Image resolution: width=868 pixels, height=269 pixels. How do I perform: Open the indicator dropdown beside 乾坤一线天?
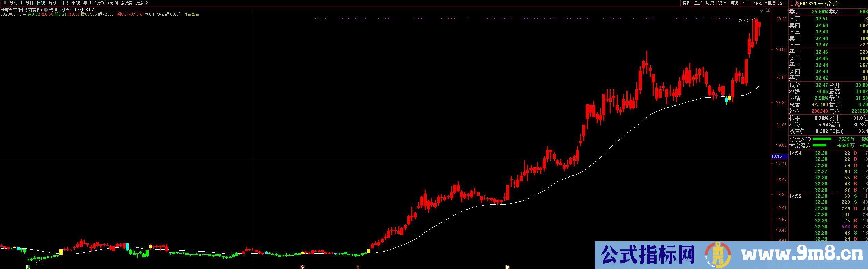tap(46, 10)
